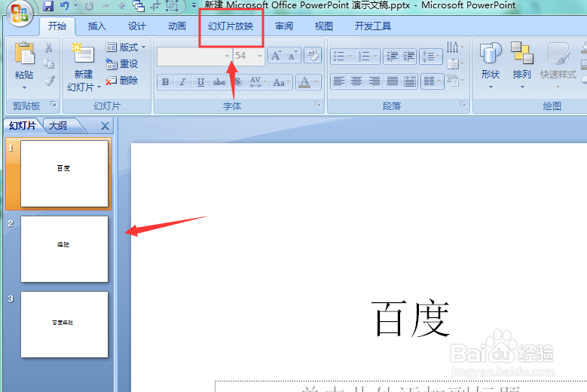
Task: Switch to the 大纲 pane tab
Action: 58,126
